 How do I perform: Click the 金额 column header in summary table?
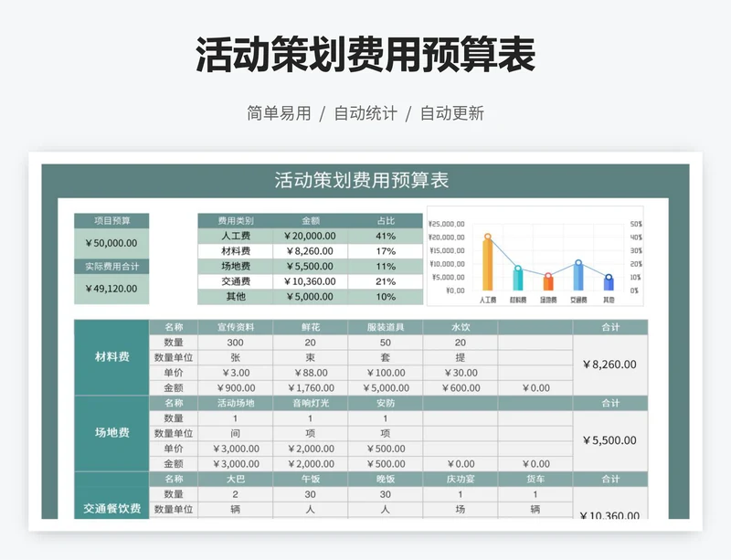pyautogui.click(x=311, y=220)
